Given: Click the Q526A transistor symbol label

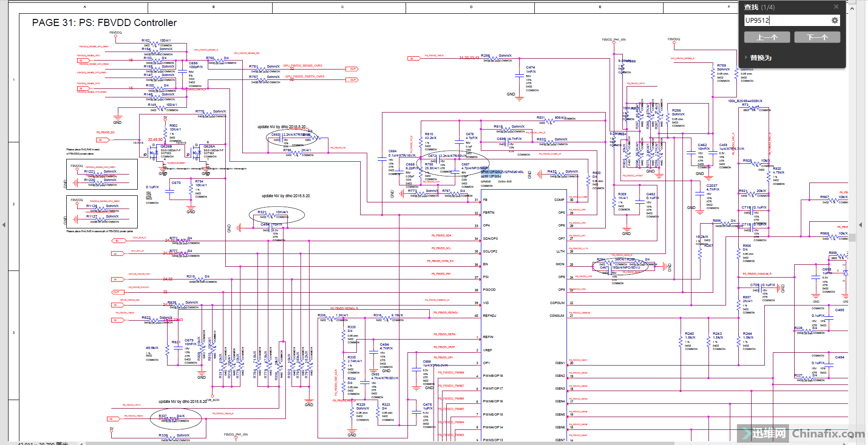Looking at the screenshot, I should pos(209,147).
